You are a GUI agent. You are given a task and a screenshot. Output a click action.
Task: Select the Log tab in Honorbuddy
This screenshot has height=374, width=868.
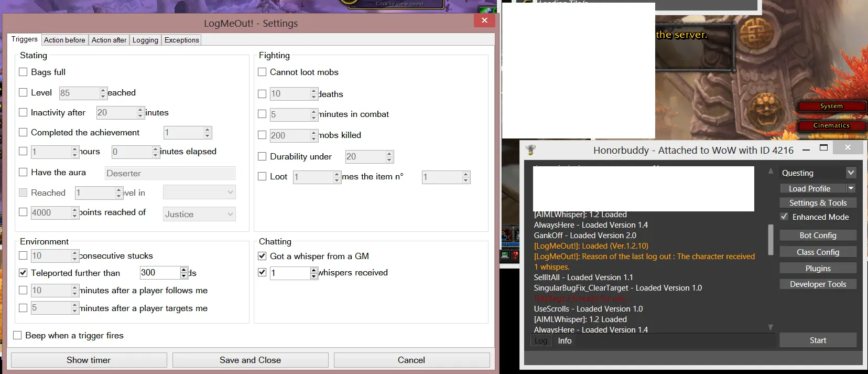(x=541, y=341)
